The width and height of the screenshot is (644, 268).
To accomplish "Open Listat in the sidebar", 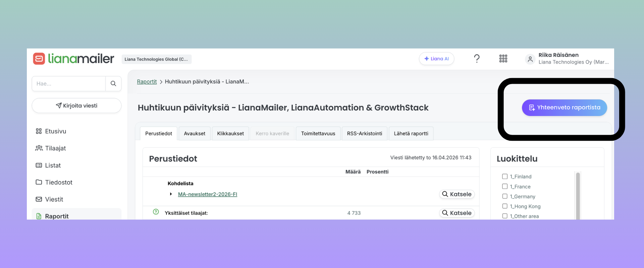I will [x=76, y=165].
